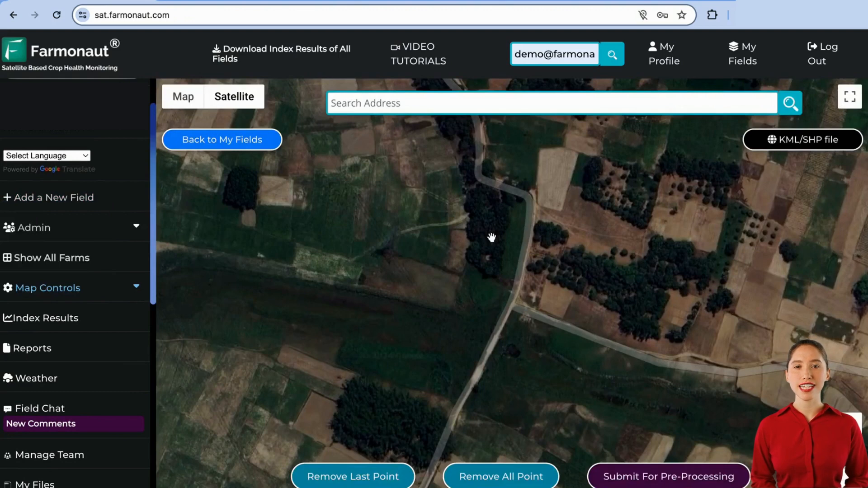Viewport: 868px width, 488px height.
Task: Click Submit For Pre-Processing button
Action: pyautogui.click(x=668, y=476)
